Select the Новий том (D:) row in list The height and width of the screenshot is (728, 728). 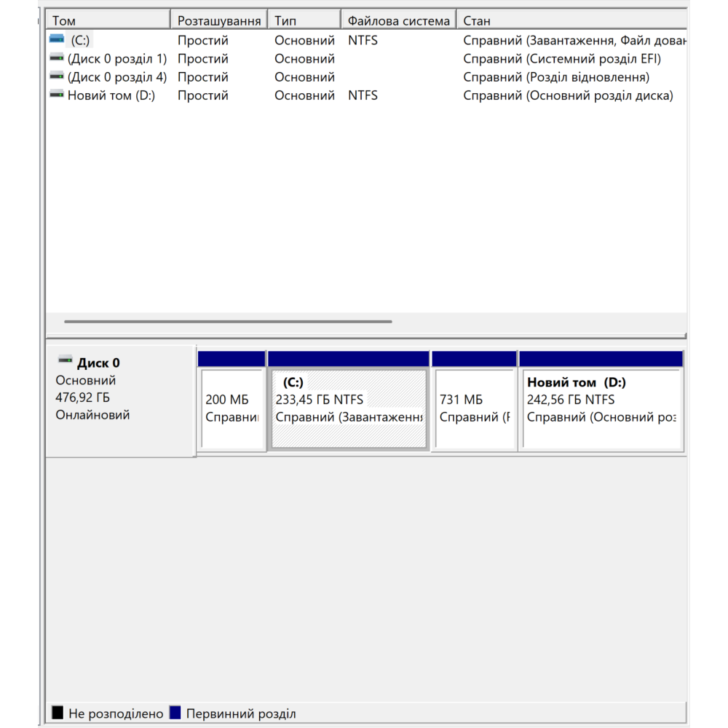coord(111,95)
